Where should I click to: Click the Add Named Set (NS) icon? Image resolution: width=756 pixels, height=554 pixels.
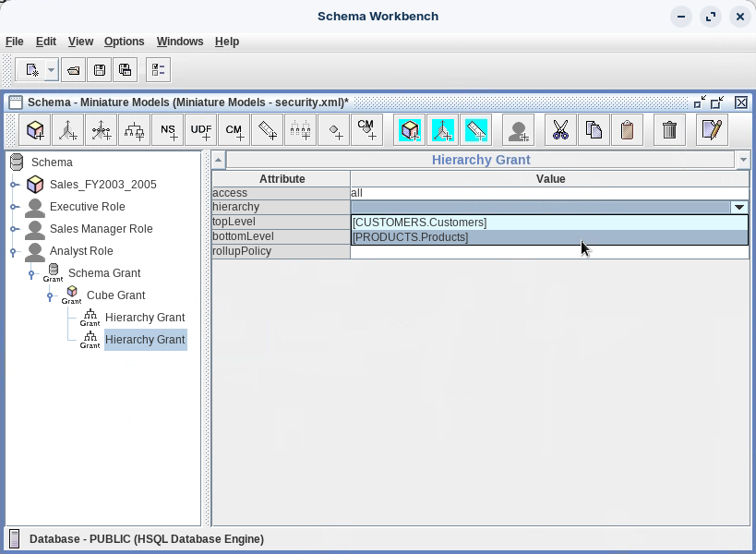pos(168,130)
